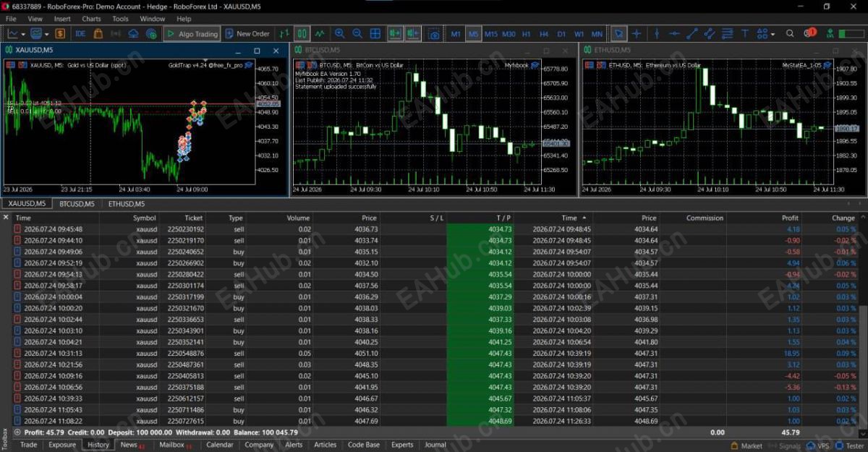Viewport: 868px width, 452px height.
Task: Select the cursor pointer tool
Action: click(618, 33)
